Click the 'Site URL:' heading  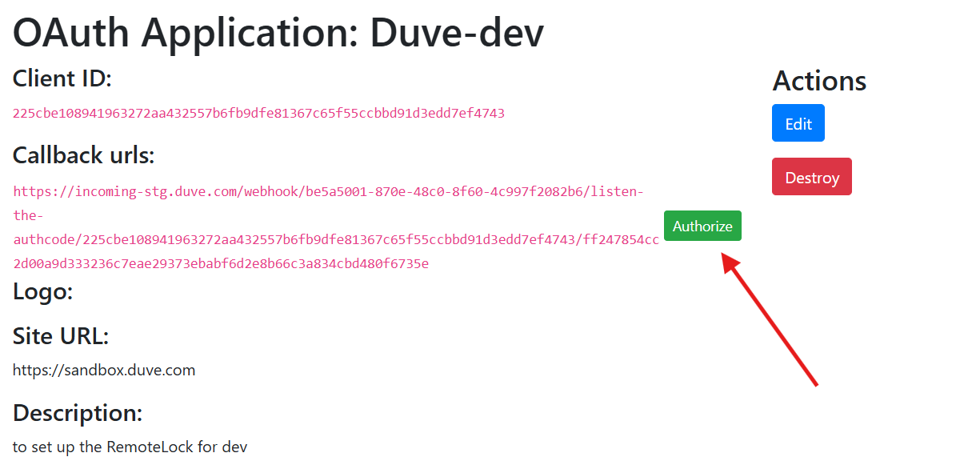tap(61, 336)
